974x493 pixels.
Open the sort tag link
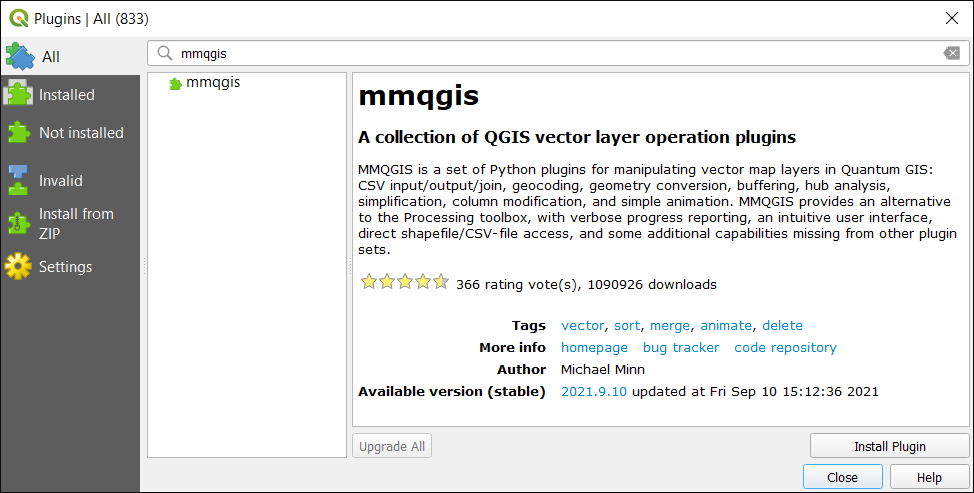pos(627,325)
